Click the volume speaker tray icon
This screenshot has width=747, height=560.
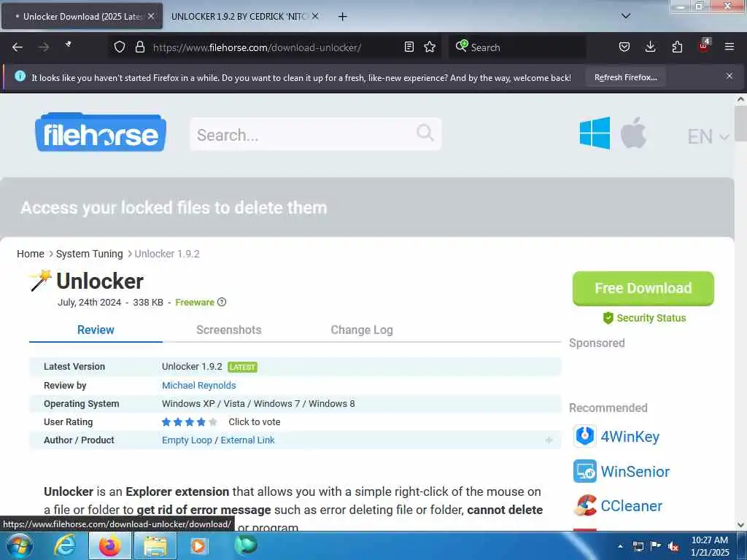(673, 547)
